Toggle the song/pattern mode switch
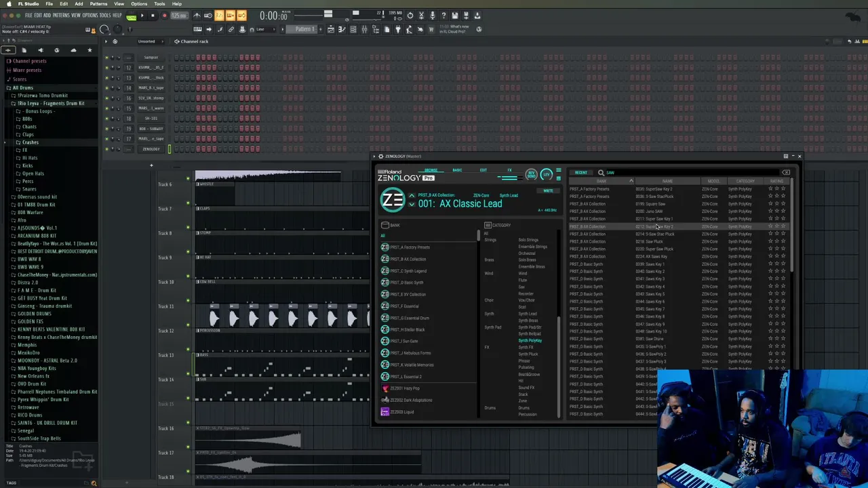 pyautogui.click(x=132, y=16)
